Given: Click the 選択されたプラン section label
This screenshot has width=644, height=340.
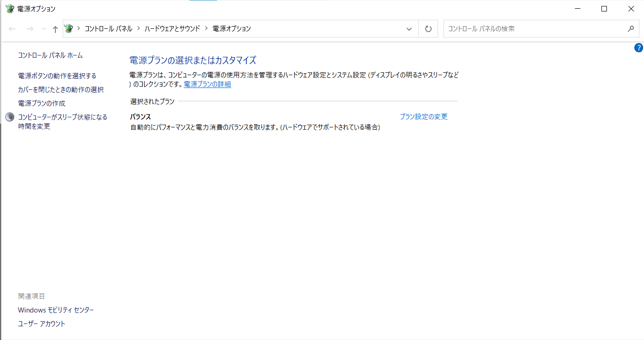Looking at the screenshot, I should (x=152, y=102).
